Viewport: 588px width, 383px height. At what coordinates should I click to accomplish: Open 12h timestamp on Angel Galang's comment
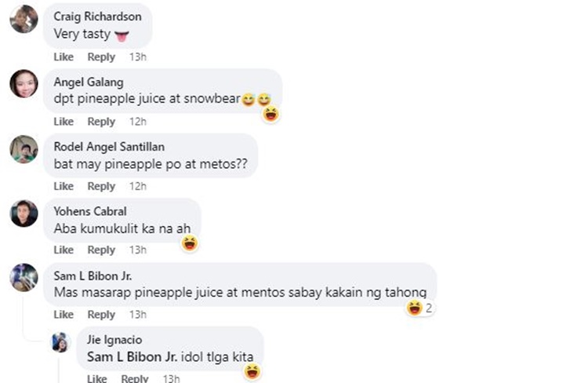point(138,122)
